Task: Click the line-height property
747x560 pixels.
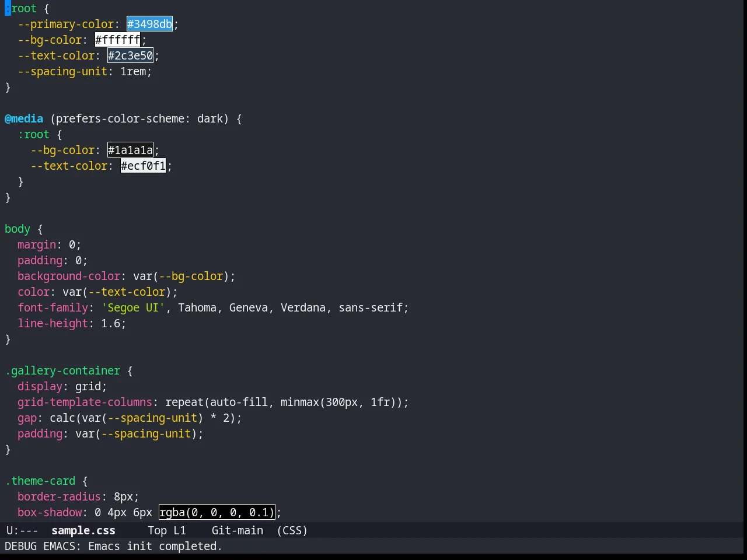Action: pos(53,323)
